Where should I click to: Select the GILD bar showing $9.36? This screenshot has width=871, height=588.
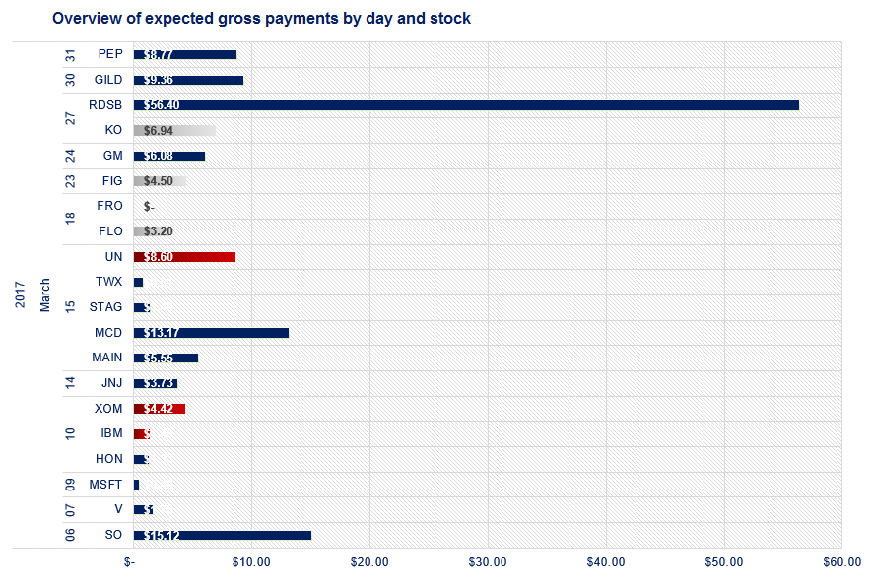click(188, 80)
